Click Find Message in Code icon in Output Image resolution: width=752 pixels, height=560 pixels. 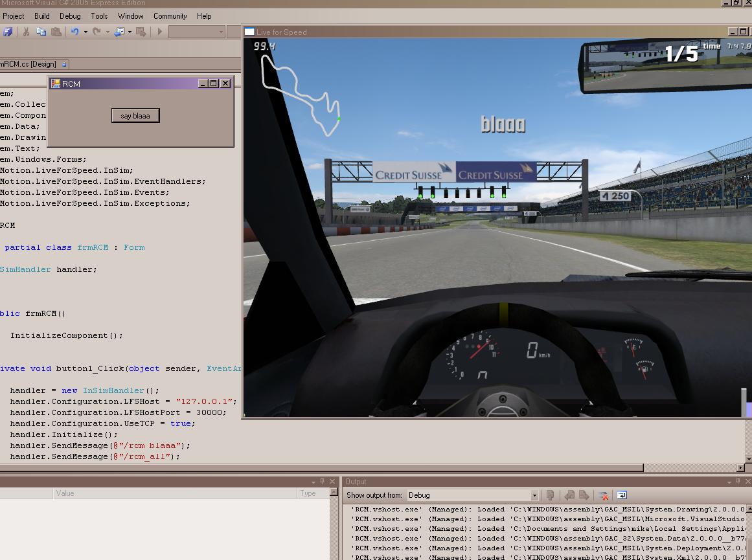(x=551, y=495)
